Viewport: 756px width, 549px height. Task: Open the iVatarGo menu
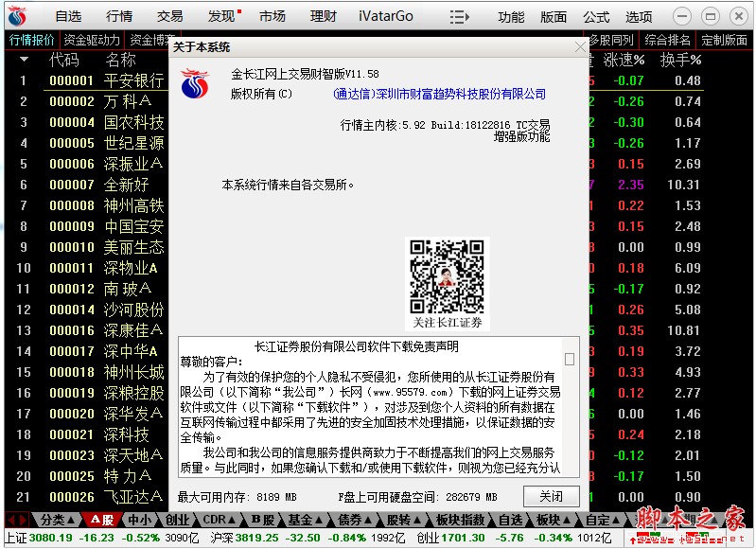(x=386, y=16)
